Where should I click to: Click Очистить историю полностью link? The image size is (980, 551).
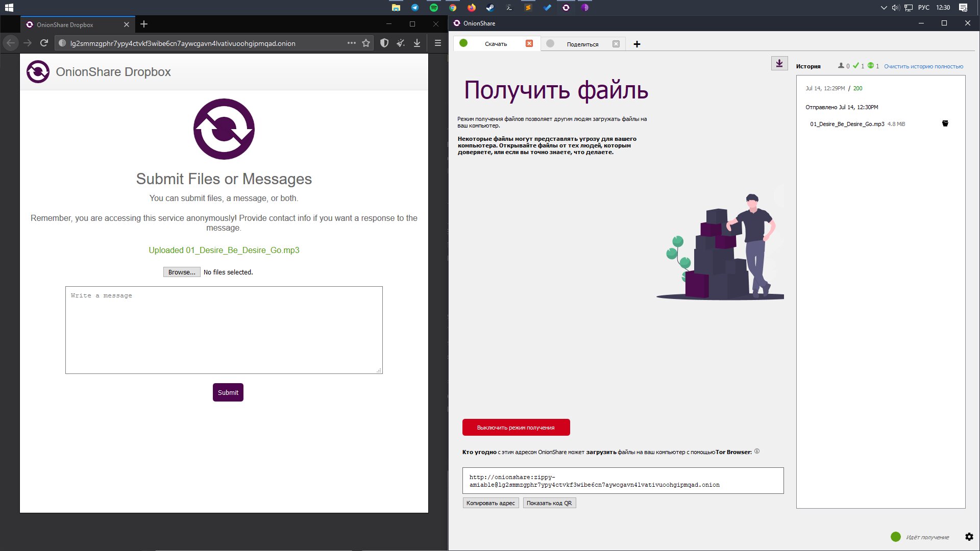point(923,66)
